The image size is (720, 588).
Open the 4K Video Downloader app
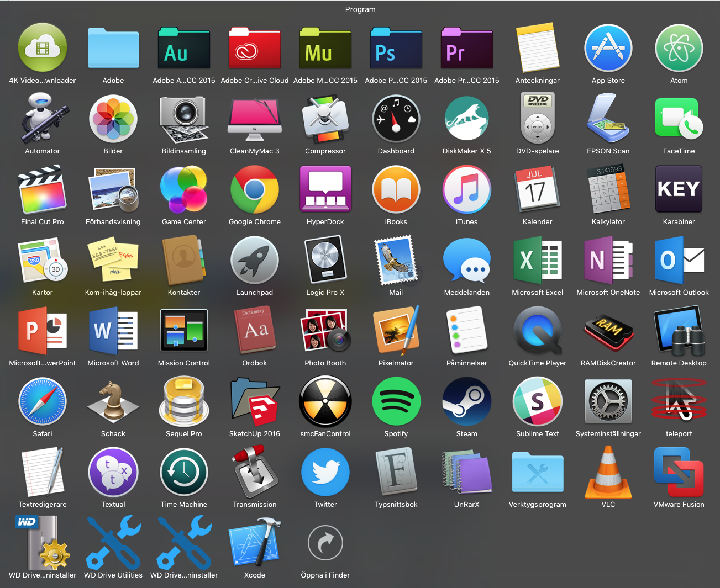[43, 47]
